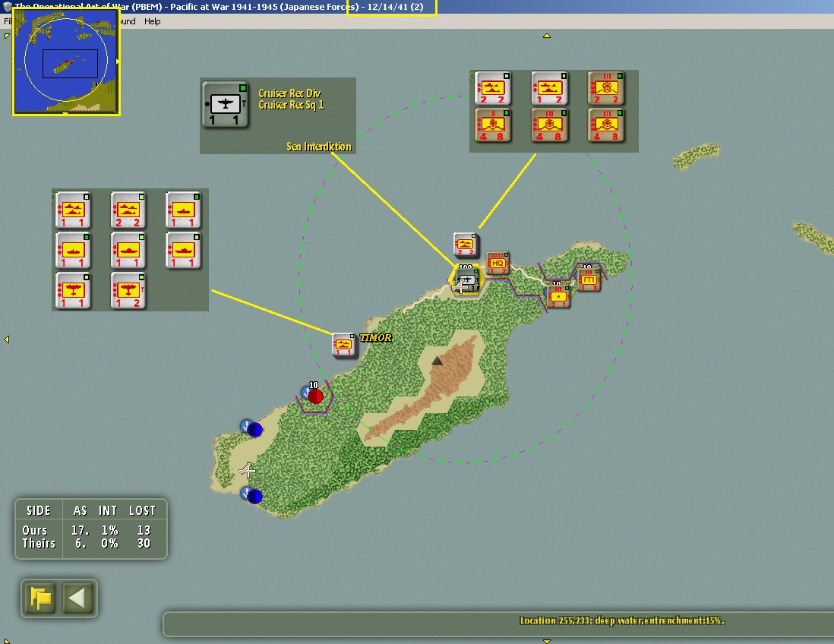Screen dimensions: 834x644
Task: Select the red circle marker labeled 10
Action: [x=315, y=396]
